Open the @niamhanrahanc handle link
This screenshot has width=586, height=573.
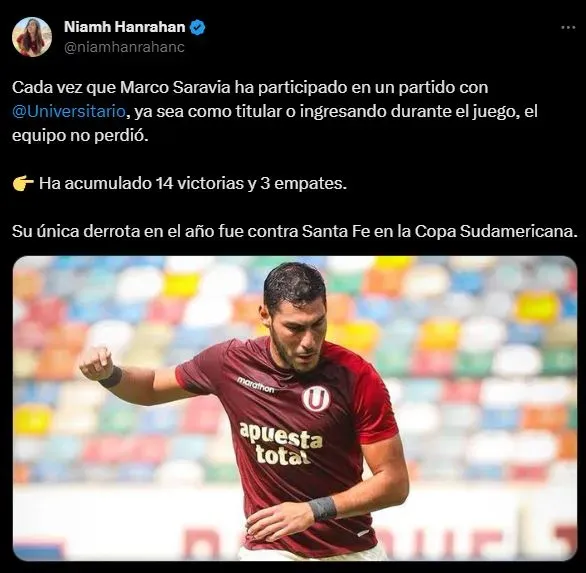124,47
